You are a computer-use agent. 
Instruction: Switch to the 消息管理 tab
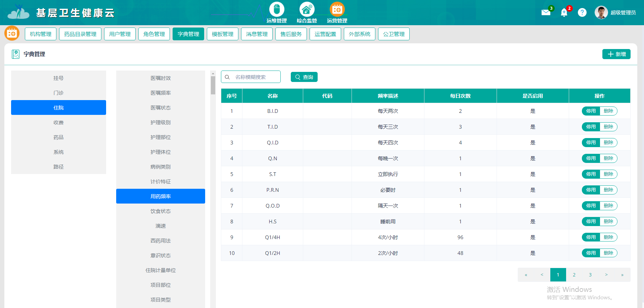click(x=257, y=34)
